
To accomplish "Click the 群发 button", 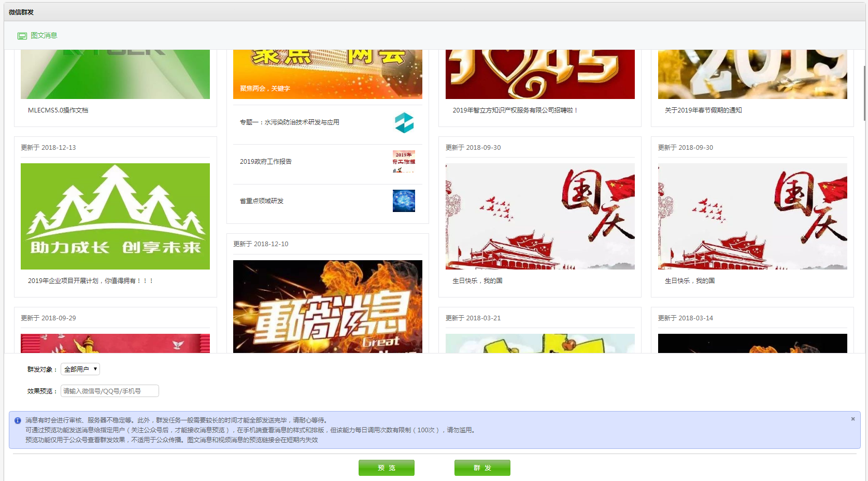I will 482,468.
